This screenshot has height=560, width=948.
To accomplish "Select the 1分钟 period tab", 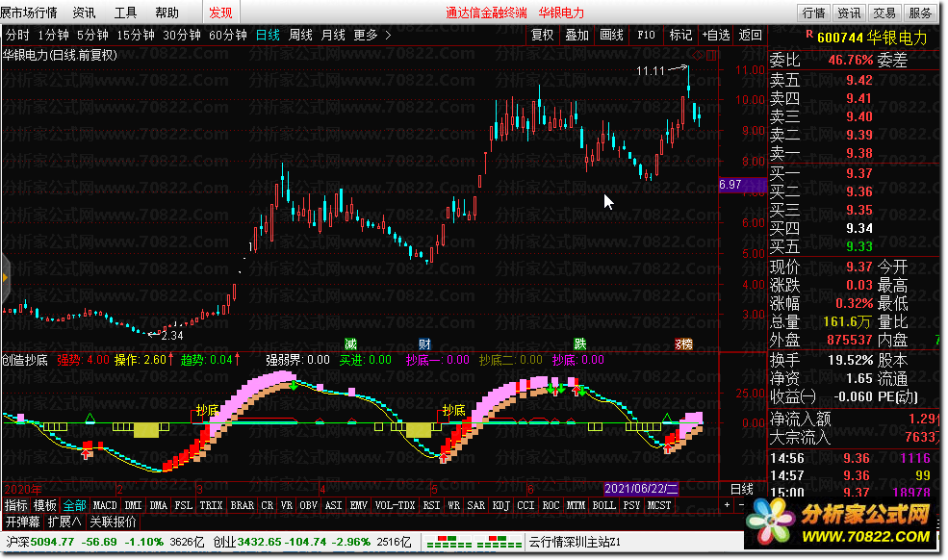I will pos(53,35).
